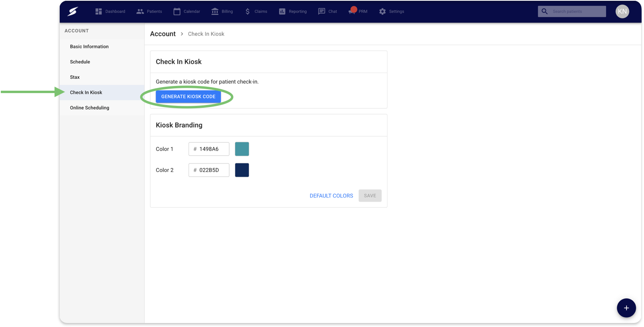644x327 pixels.
Task: Focus the Search patients field
Action: click(x=577, y=12)
